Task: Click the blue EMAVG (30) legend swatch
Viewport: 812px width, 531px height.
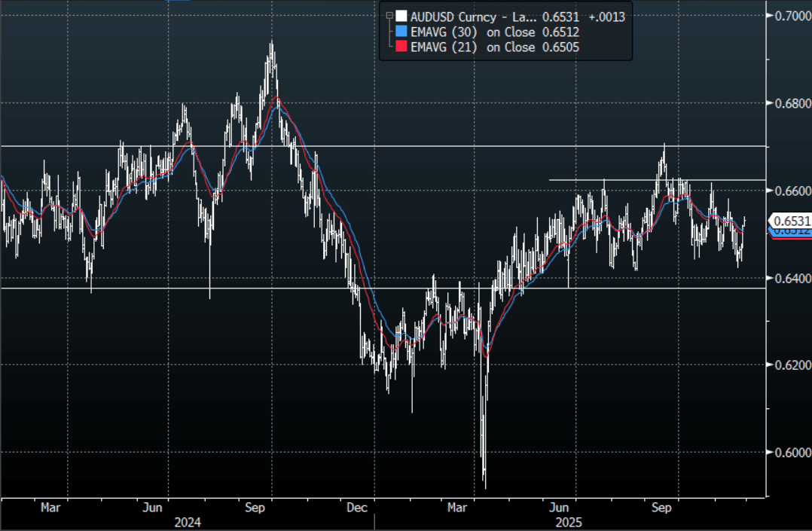Action: [401, 32]
